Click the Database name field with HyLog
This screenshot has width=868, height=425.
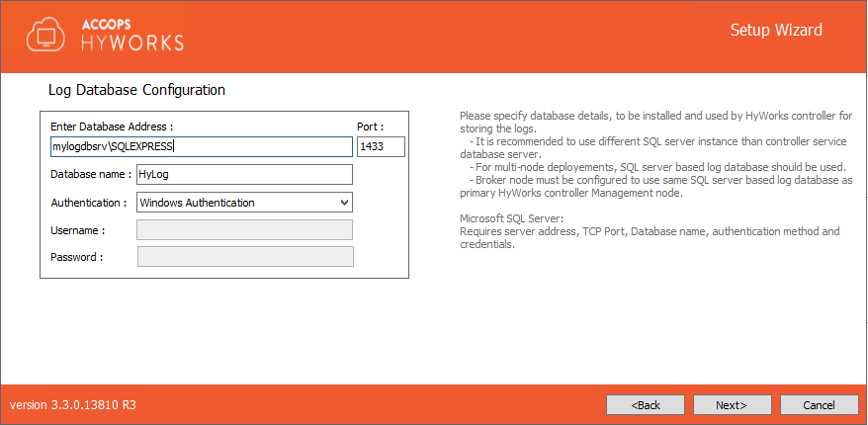[x=244, y=174]
